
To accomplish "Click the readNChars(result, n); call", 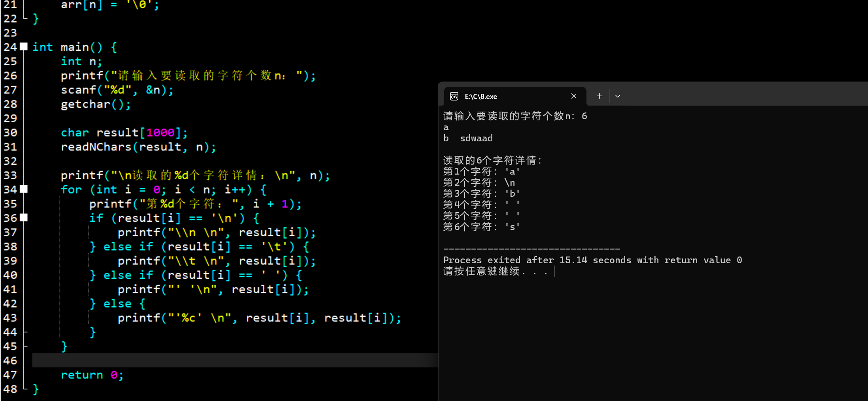I will click(138, 147).
